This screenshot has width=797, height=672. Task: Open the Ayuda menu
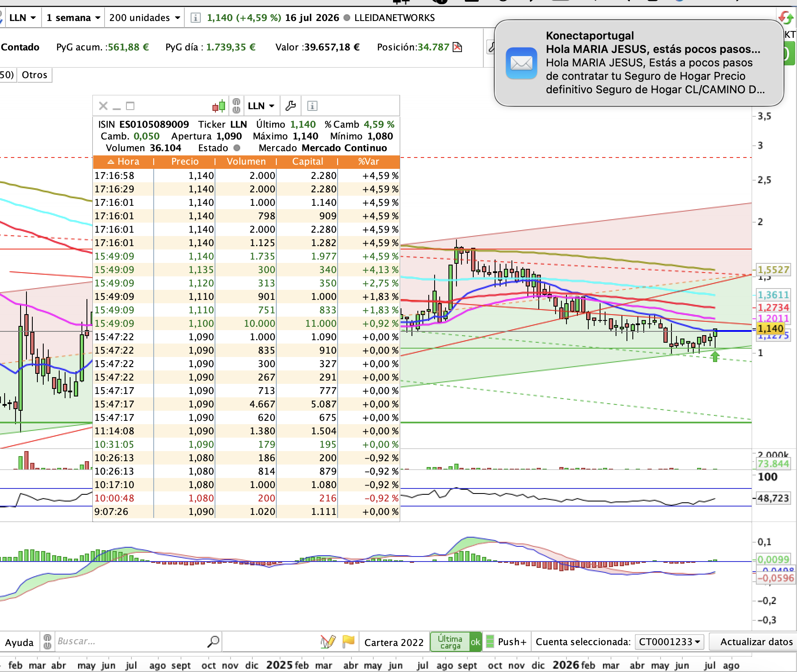click(19, 642)
